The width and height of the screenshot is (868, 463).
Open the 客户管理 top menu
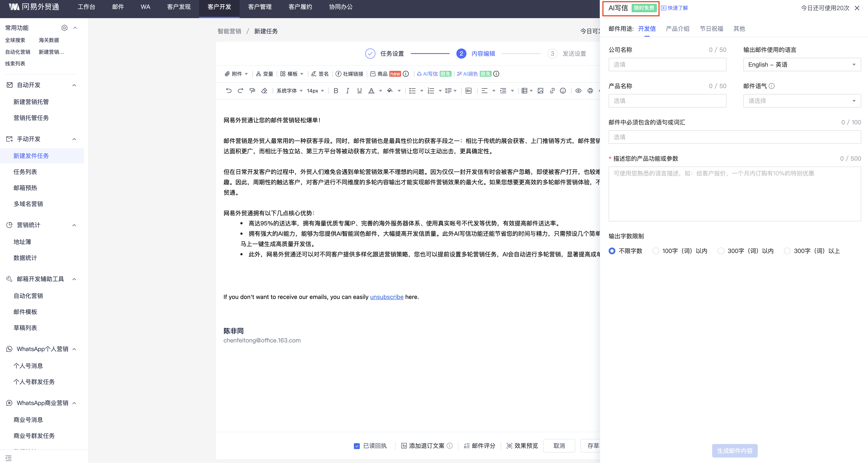click(x=260, y=7)
